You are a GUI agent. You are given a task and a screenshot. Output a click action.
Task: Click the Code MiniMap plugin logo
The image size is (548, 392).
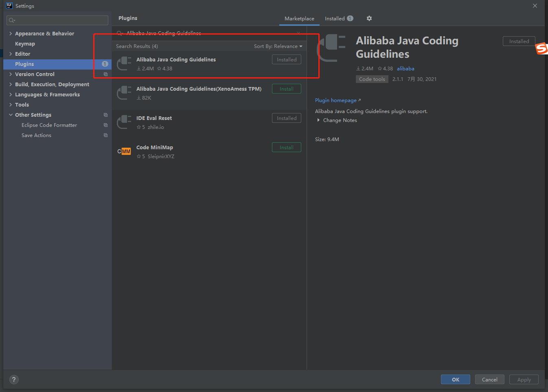click(x=124, y=151)
